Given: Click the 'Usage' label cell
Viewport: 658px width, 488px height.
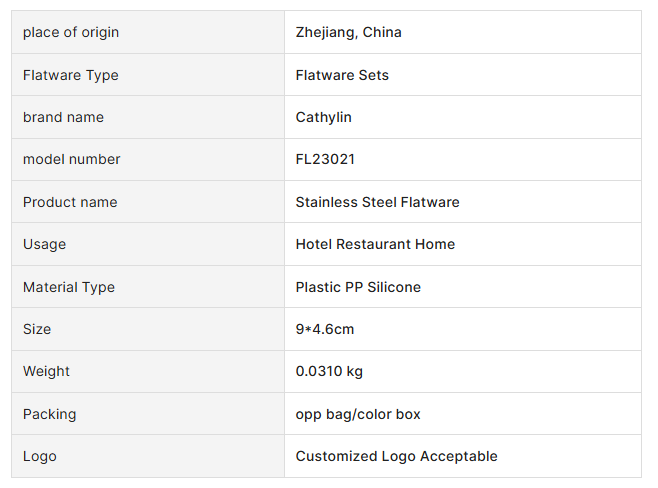Looking at the screenshot, I should click(x=44, y=244).
